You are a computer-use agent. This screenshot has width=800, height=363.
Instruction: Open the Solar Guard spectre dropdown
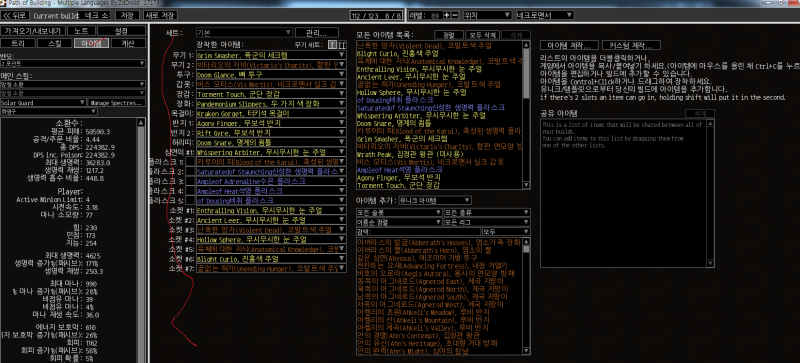click(43, 103)
